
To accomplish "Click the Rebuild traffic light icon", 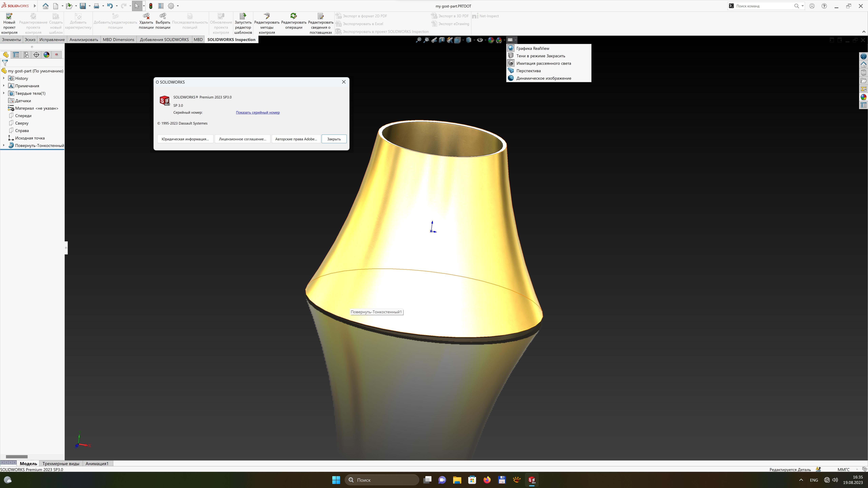I will click(151, 6).
